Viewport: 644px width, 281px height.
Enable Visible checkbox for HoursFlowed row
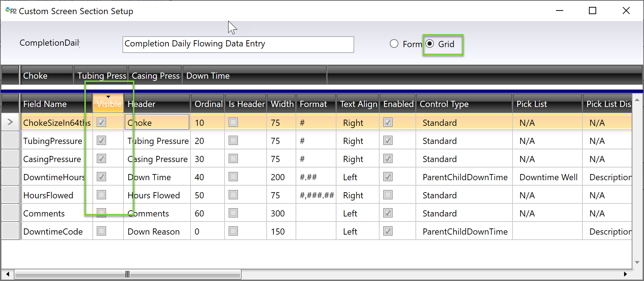(x=101, y=195)
